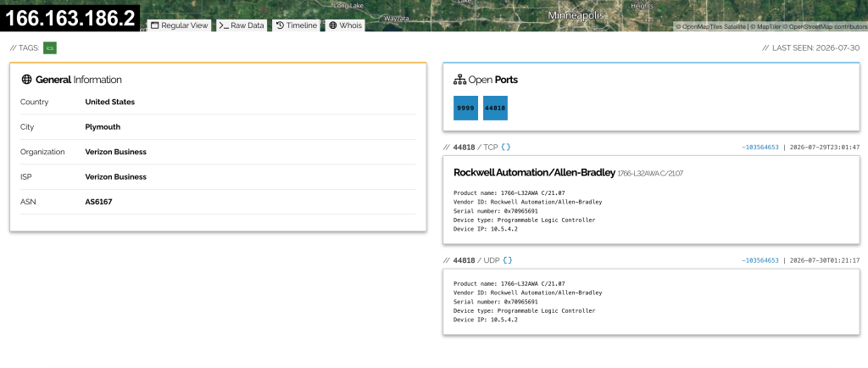This screenshot has height=368, width=868.
Task: View raw JSON for 44818 TCP
Action: [x=505, y=148]
